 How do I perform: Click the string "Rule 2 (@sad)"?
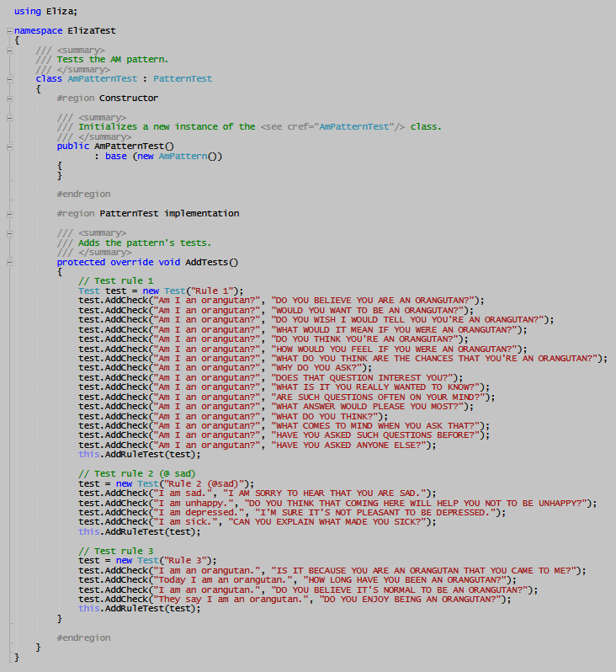click(204, 484)
